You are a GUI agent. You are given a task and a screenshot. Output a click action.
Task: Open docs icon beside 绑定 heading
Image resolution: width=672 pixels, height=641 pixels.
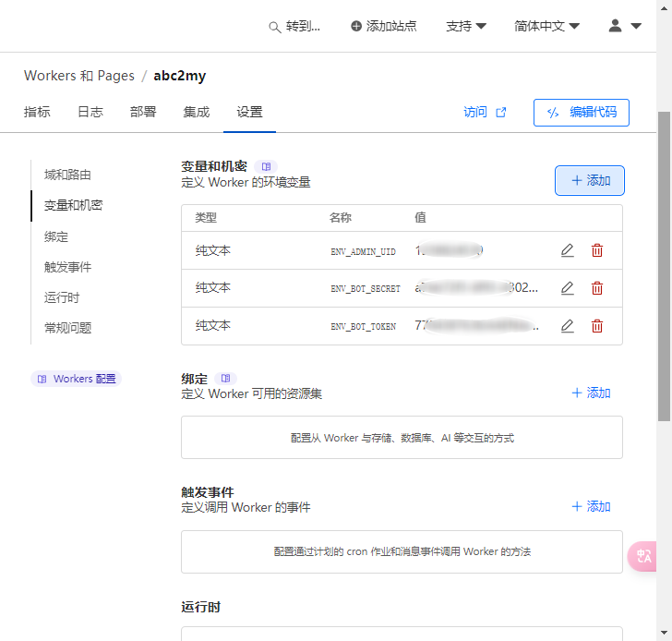[x=225, y=379]
